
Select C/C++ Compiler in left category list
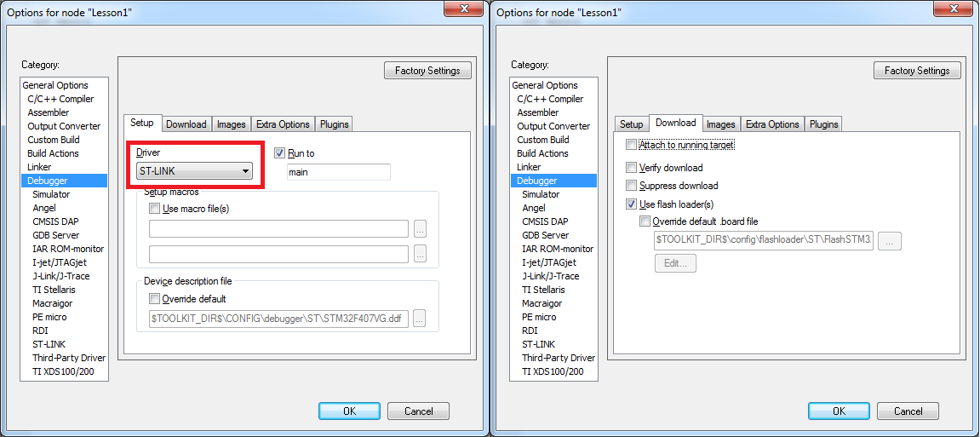coord(60,99)
